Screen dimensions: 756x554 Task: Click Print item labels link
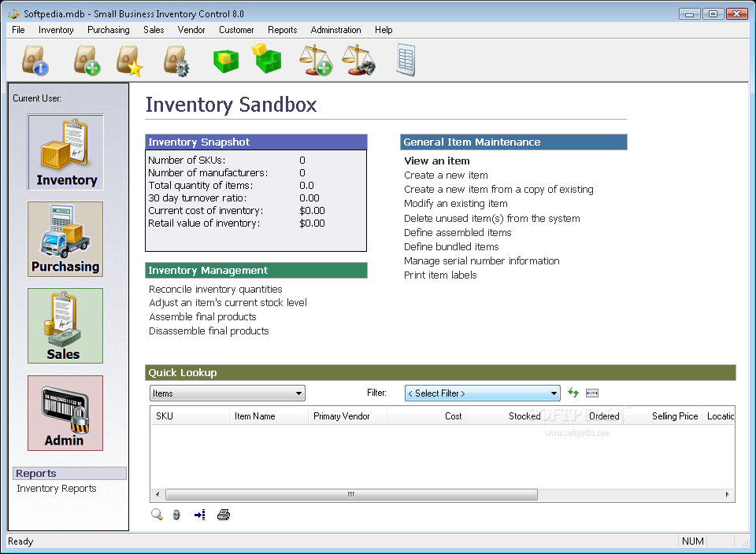coord(440,275)
